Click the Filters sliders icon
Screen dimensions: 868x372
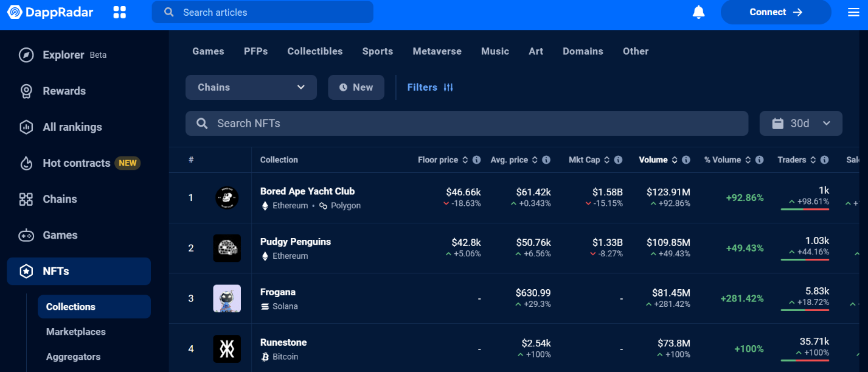pos(448,88)
